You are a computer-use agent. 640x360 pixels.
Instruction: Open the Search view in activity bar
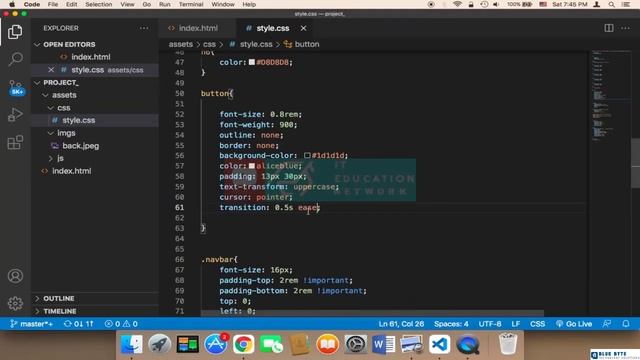point(15,60)
